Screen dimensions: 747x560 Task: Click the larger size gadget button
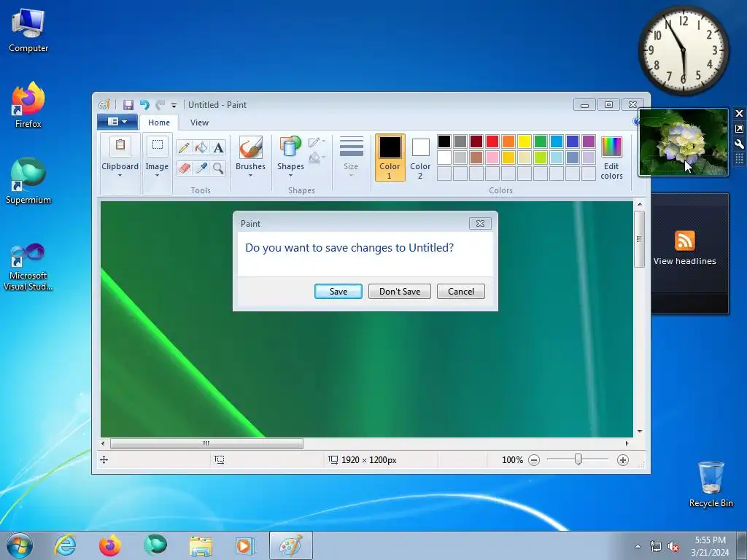[x=739, y=128]
